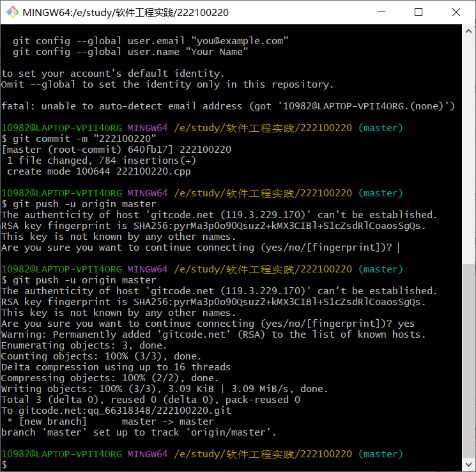Click the fatal: unable to auto-detect email line
The height and width of the screenshot is (472, 476).
(228, 106)
